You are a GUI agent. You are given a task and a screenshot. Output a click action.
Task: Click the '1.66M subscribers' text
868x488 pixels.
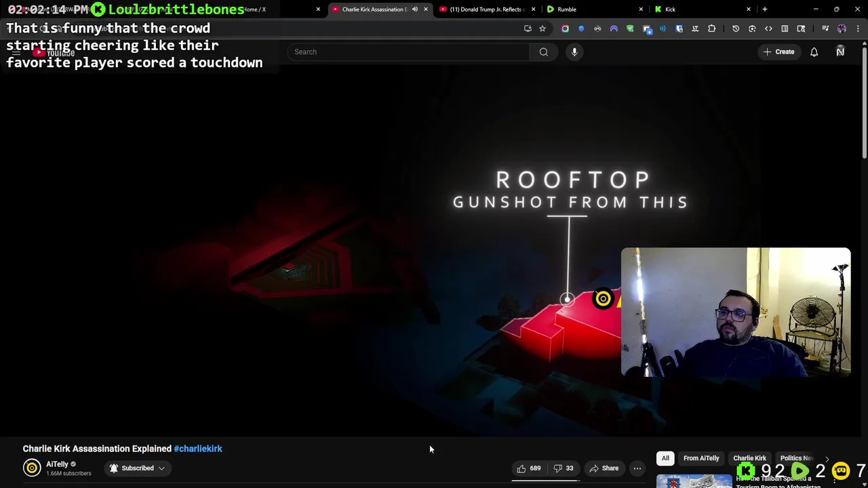pos(68,473)
